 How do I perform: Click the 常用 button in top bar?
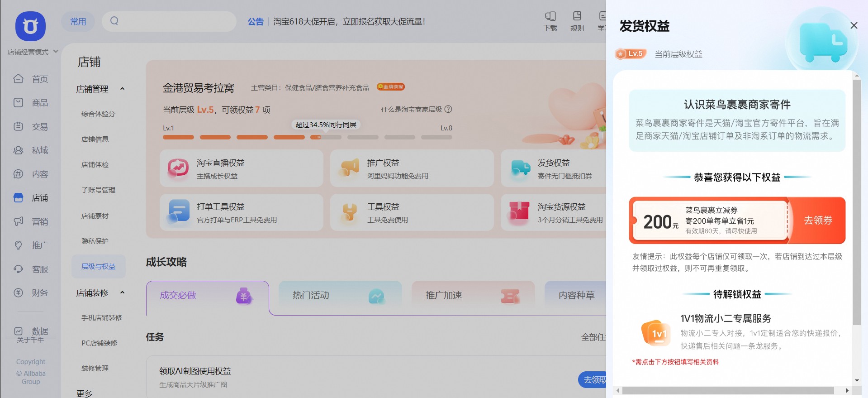(x=78, y=21)
